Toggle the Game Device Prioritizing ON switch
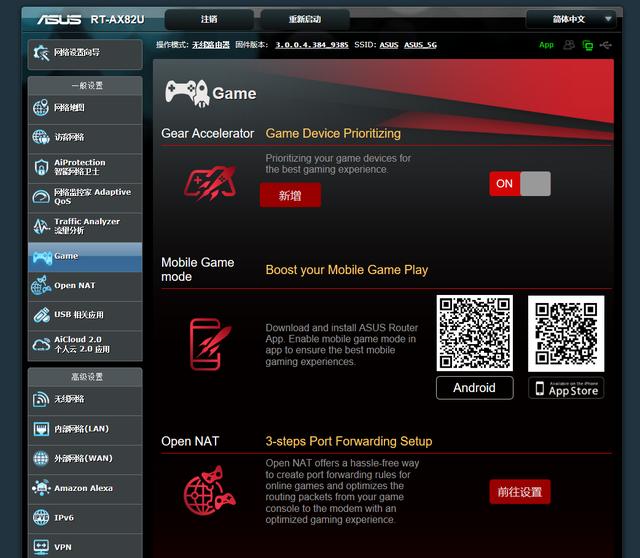 coord(520,184)
